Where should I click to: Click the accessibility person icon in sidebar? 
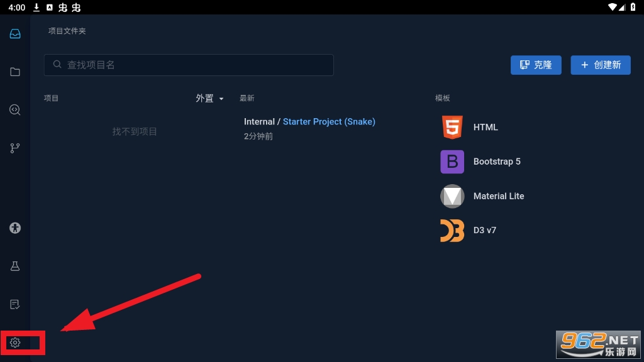click(15, 228)
